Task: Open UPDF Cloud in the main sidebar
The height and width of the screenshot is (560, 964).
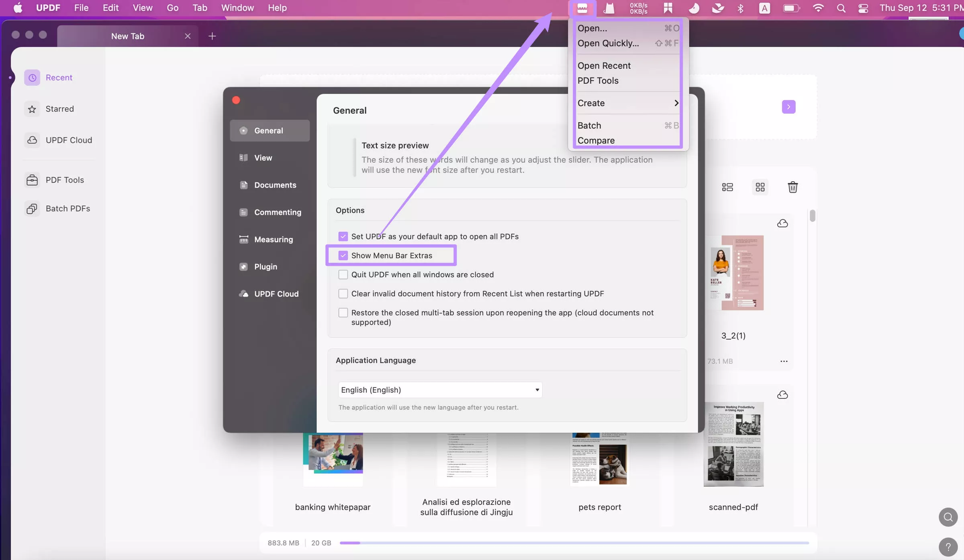Action: [x=59, y=140]
